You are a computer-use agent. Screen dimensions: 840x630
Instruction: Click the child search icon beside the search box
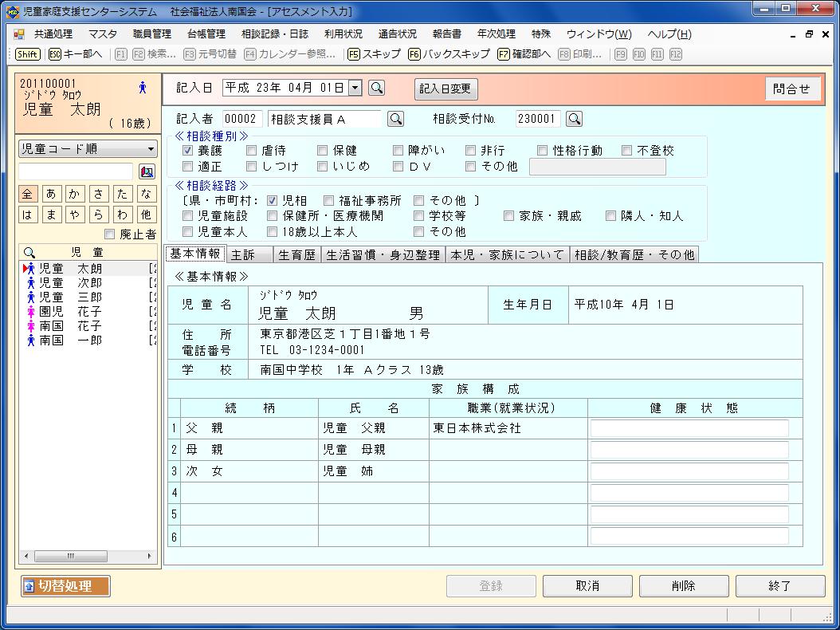tap(147, 171)
